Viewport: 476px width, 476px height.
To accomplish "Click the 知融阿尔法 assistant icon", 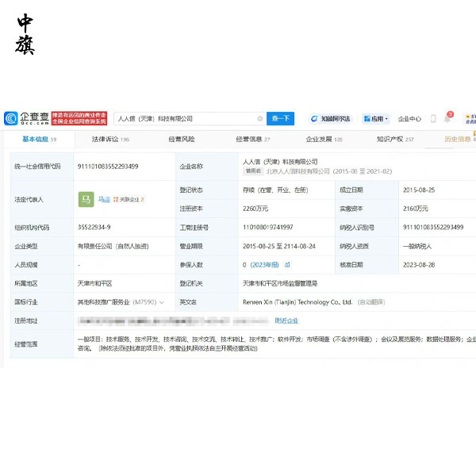I will [x=314, y=119].
